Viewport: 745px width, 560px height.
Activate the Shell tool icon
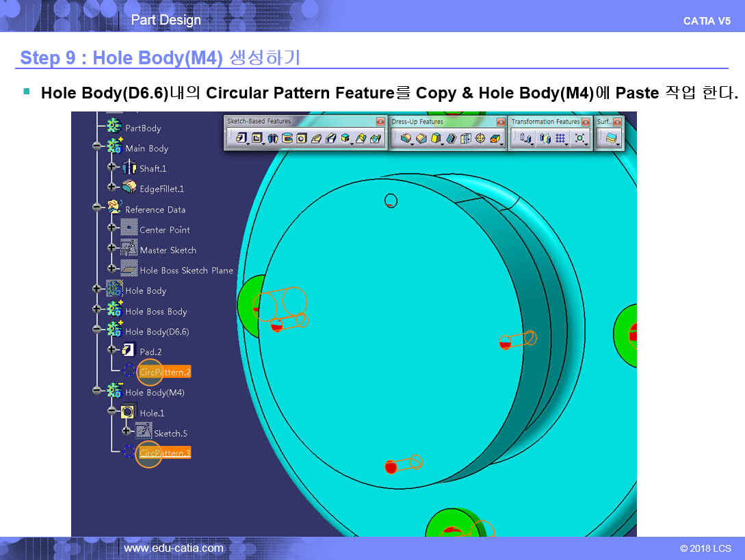coord(452,139)
